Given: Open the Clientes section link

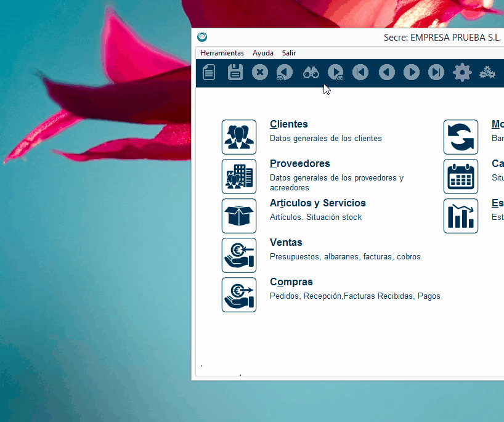Looking at the screenshot, I should [288, 124].
